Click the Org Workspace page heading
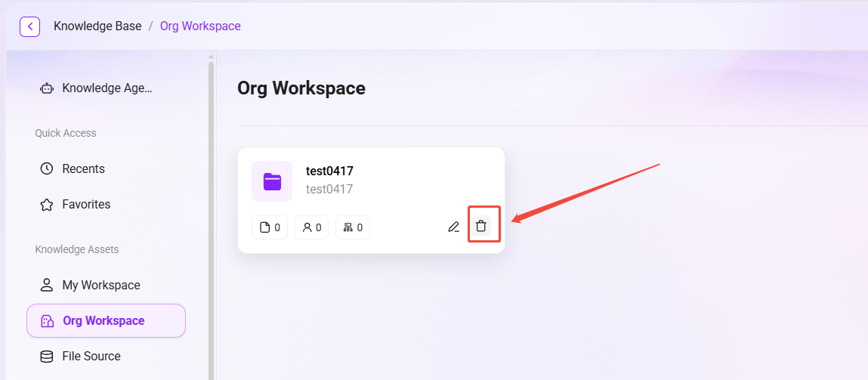The image size is (868, 380). pyautogui.click(x=301, y=88)
